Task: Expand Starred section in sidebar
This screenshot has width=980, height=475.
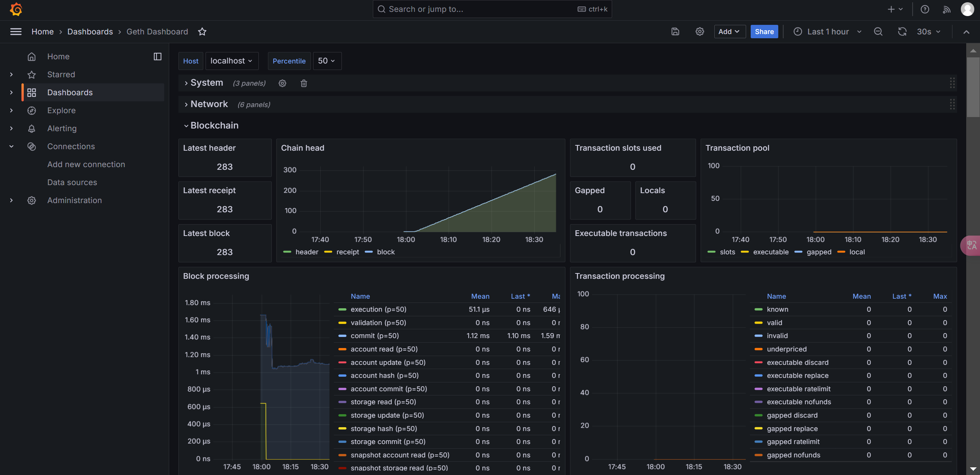Action: [x=11, y=75]
